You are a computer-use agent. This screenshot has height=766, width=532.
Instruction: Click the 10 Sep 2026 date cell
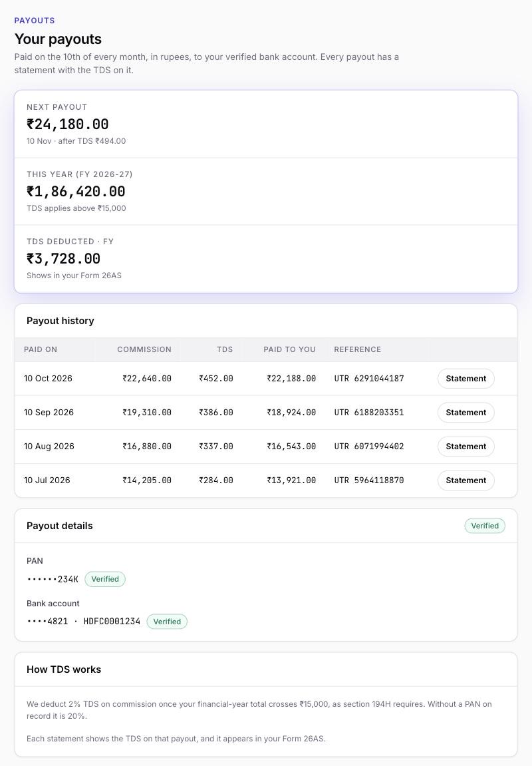click(49, 413)
